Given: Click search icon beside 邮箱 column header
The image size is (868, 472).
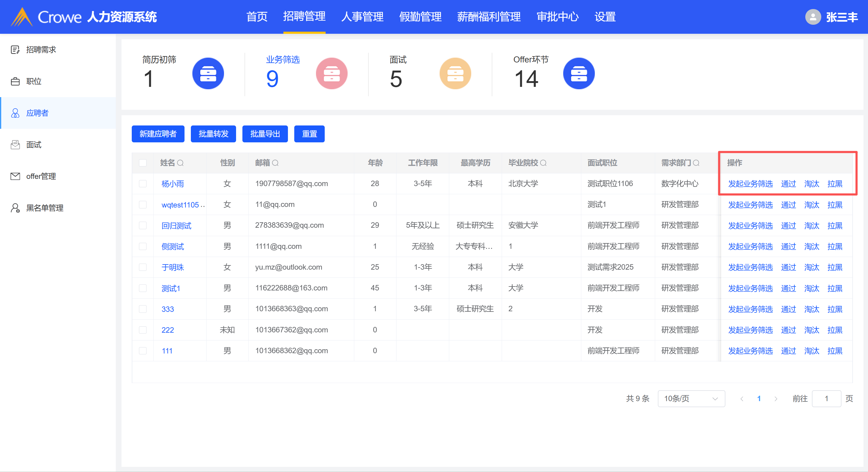Looking at the screenshot, I should [x=275, y=163].
